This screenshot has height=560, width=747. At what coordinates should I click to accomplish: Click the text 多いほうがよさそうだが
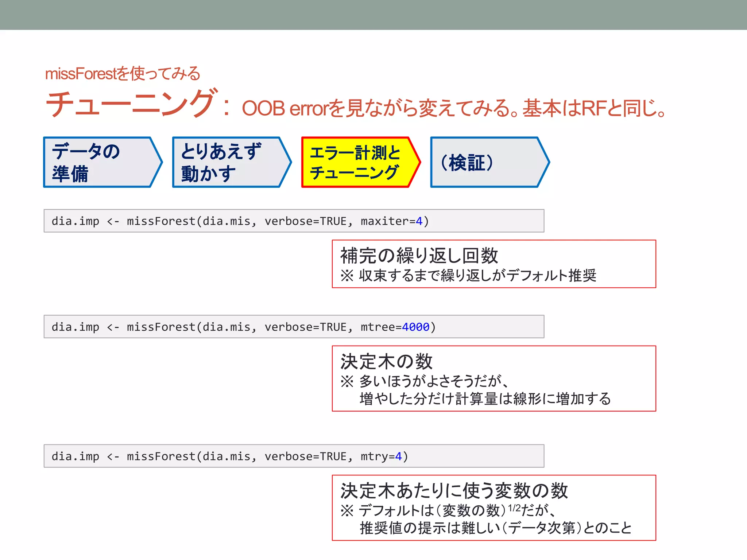click(432, 381)
